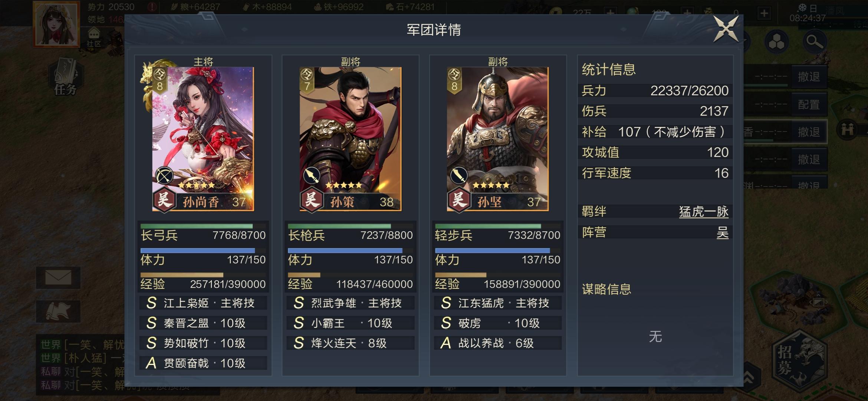Screen dimensions: 868x401
Task: Open 孙尚香 main general card
Action: (x=203, y=139)
